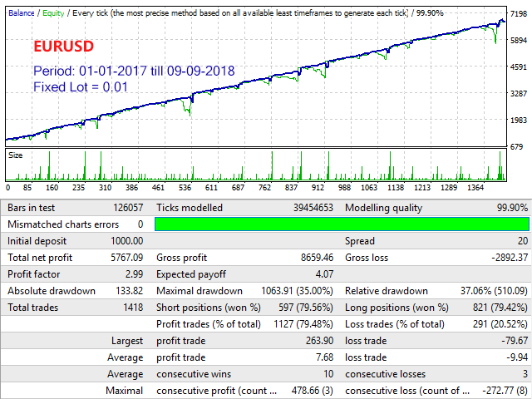Click the y-axis label 1983
The height and width of the screenshot is (399, 532).
[x=519, y=120]
